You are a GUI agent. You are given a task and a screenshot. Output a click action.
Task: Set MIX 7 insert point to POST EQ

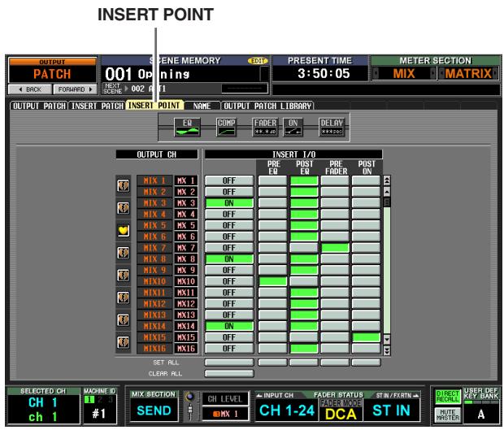click(304, 248)
